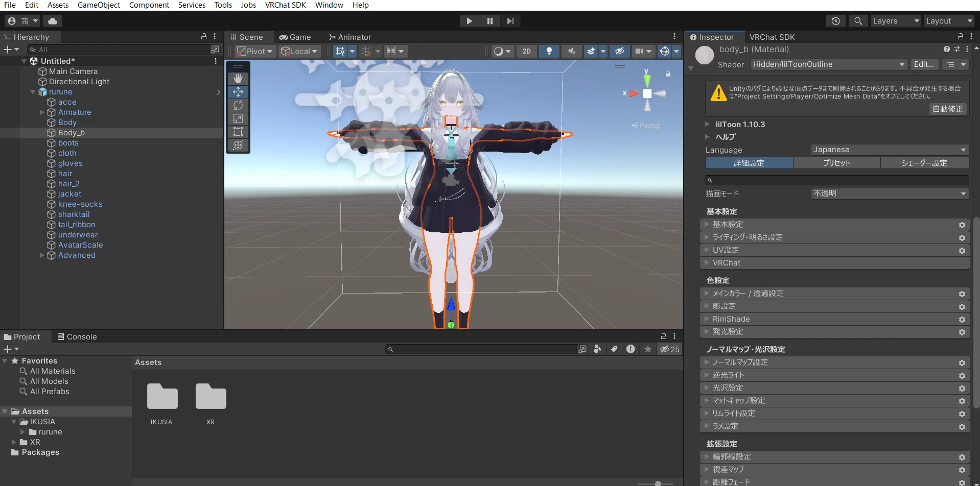Select the Scale tool
The width and height of the screenshot is (980, 486).
point(238,118)
